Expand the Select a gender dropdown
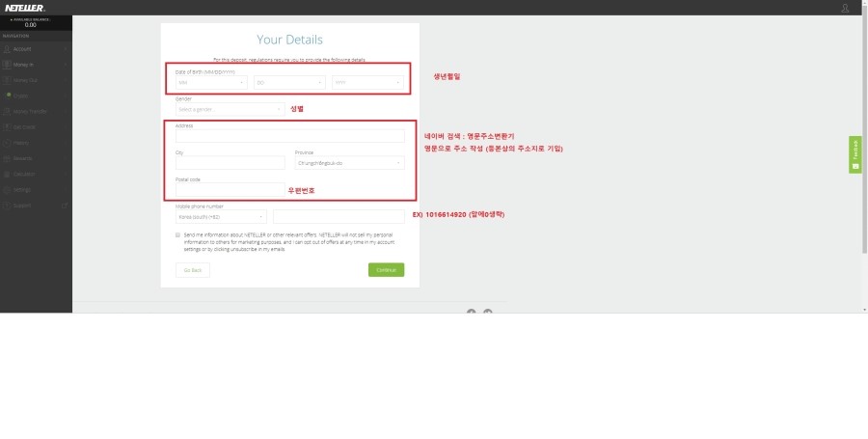This screenshot has width=868, height=439. click(230, 109)
